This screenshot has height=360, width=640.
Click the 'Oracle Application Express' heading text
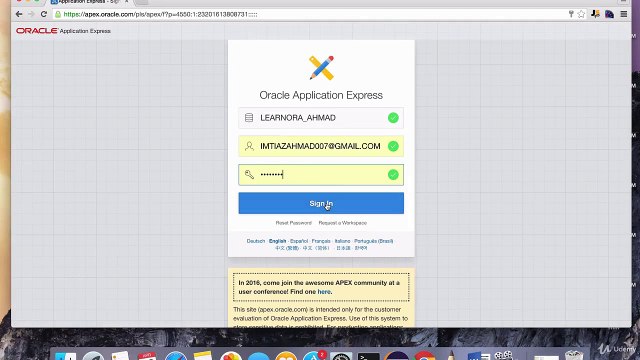click(x=321, y=95)
